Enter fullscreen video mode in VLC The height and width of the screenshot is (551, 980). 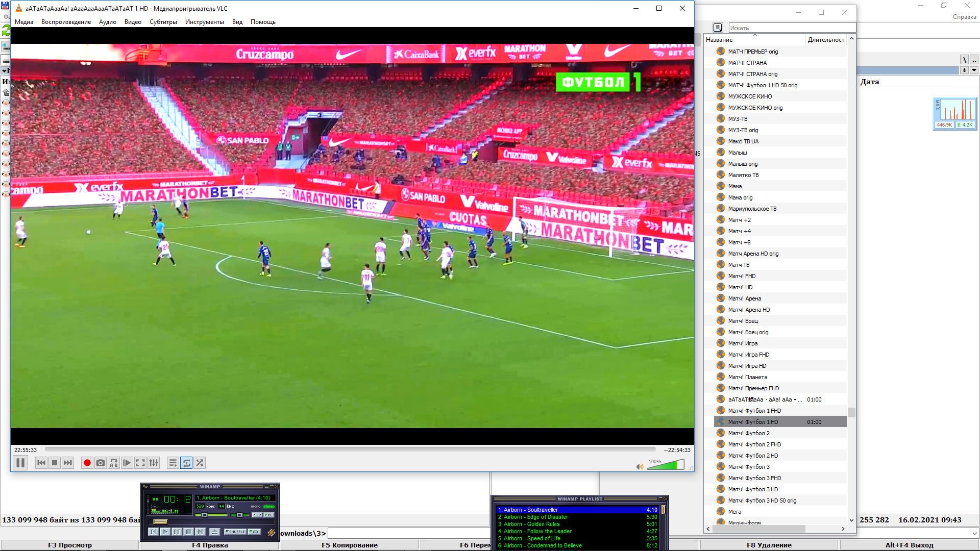click(x=140, y=463)
